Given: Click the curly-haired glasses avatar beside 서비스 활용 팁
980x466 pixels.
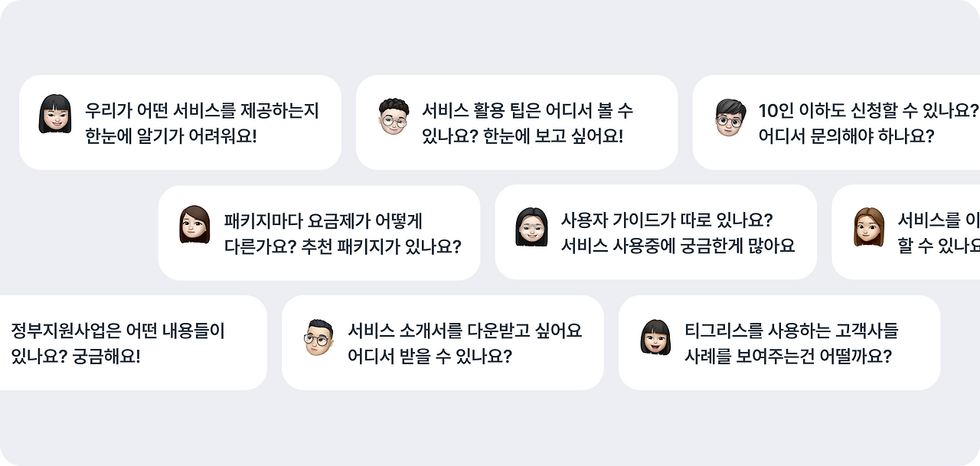Looking at the screenshot, I should (394, 116).
